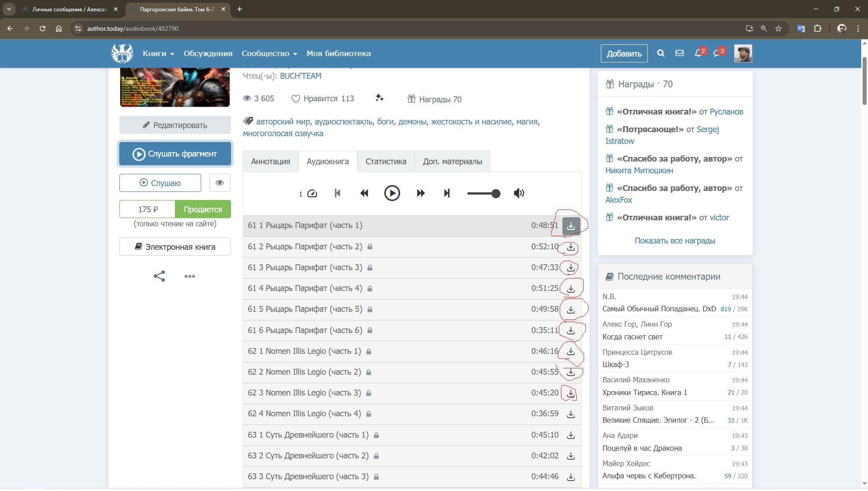Rewind audio with double-arrow back icon
This screenshot has height=491, width=868.
pos(364,194)
